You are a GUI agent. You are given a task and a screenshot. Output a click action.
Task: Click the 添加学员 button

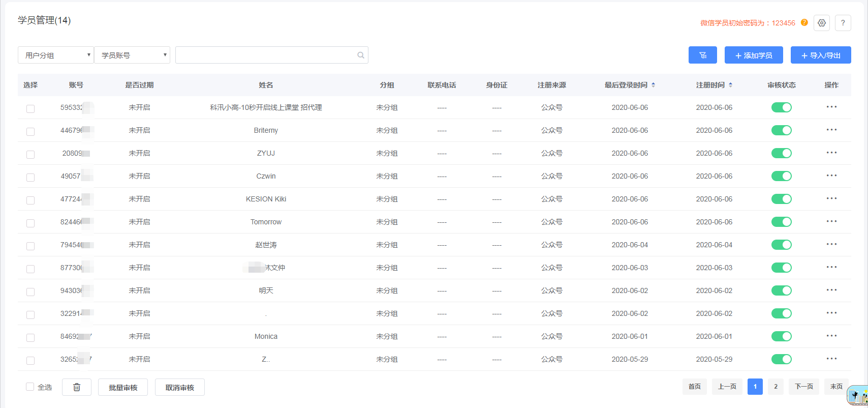[x=753, y=55]
